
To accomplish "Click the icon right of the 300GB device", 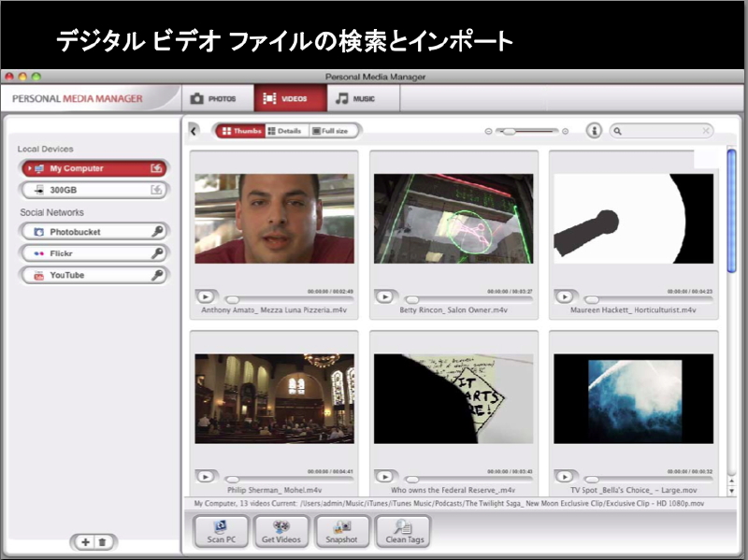I will (x=157, y=190).
